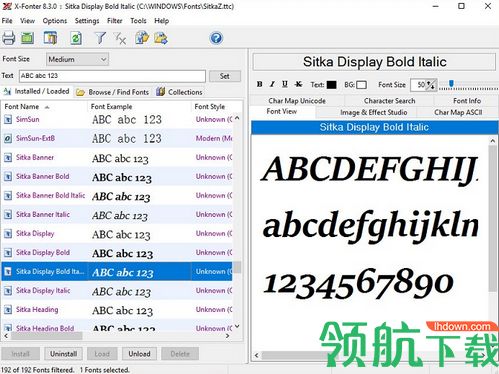Select the Sitka Display font row
This screenshot has height=374, width=499.
(117, 233)
